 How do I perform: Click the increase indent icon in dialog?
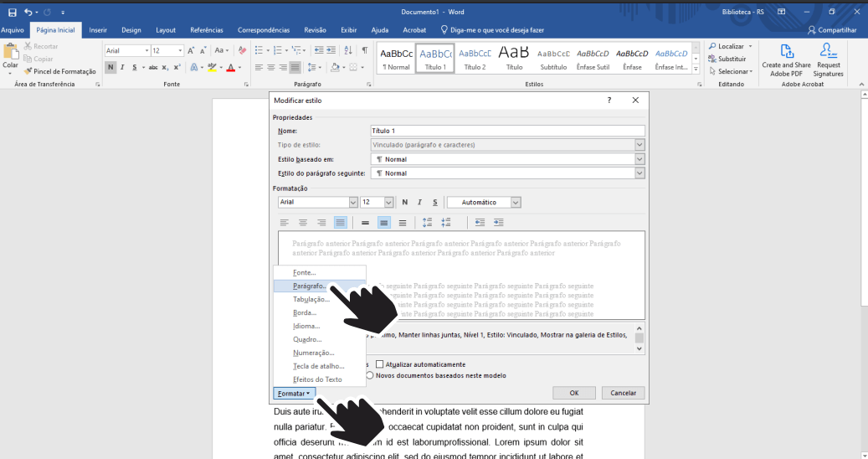tap(499, 223)
